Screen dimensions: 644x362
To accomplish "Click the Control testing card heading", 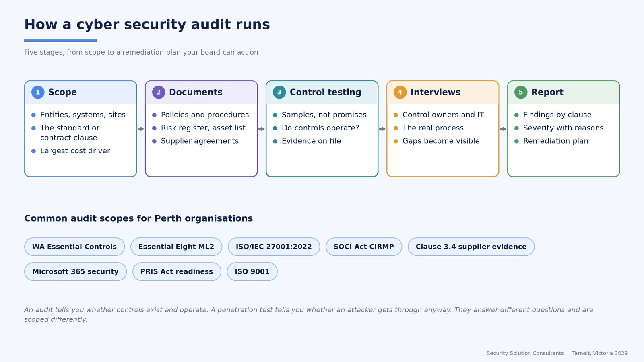I will (326, 92).
